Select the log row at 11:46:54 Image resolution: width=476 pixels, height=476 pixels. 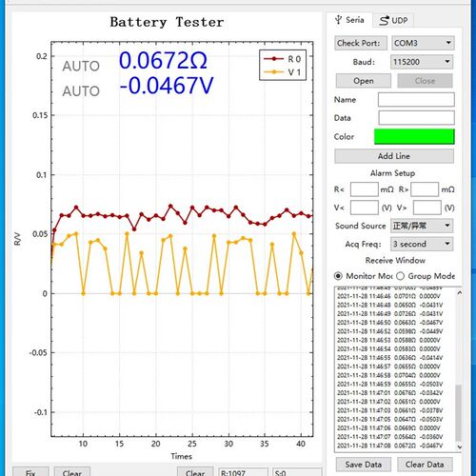[x=389, y=349]
